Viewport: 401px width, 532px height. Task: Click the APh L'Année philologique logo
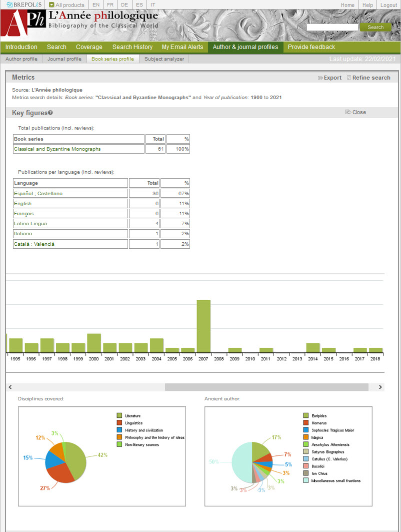pyautogui.click(x=22, y=25)
